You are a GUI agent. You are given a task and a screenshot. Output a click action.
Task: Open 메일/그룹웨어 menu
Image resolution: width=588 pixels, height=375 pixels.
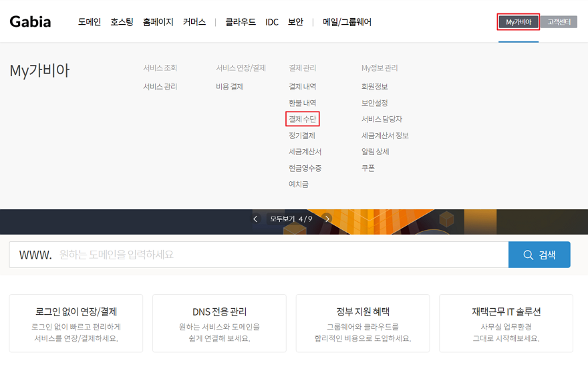pos(347,22)
